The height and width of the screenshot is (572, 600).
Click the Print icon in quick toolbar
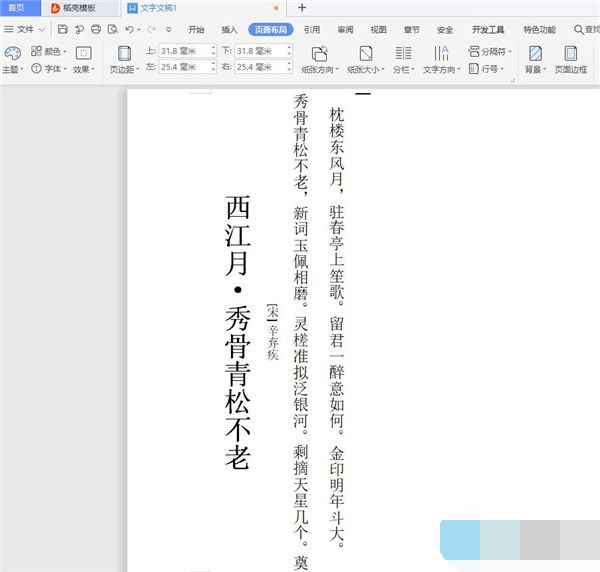coord(95,30)
